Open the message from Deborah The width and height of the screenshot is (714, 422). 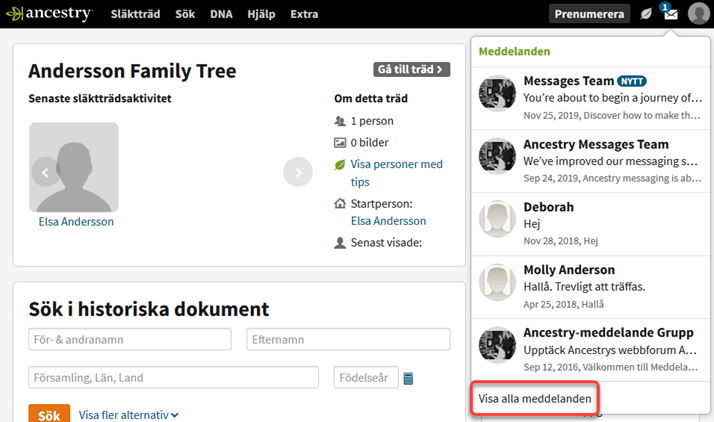pyautogui.click(x=590, y=224)
